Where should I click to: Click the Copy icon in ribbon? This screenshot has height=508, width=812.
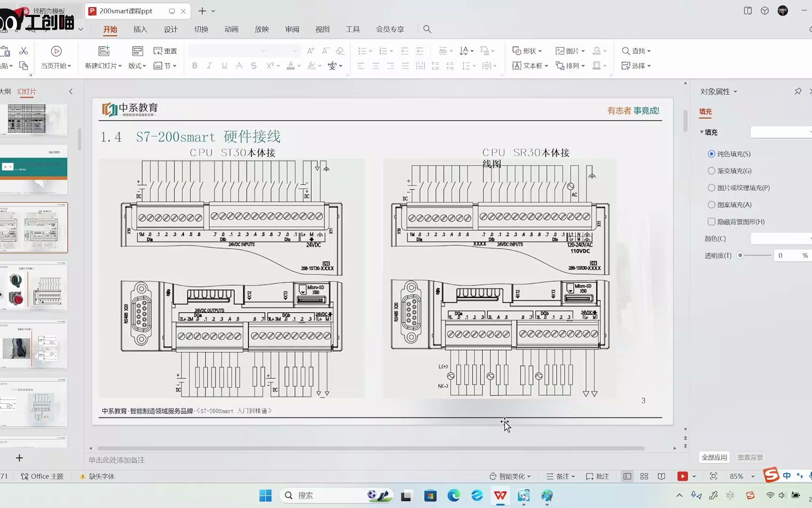(x=23, y=66)
